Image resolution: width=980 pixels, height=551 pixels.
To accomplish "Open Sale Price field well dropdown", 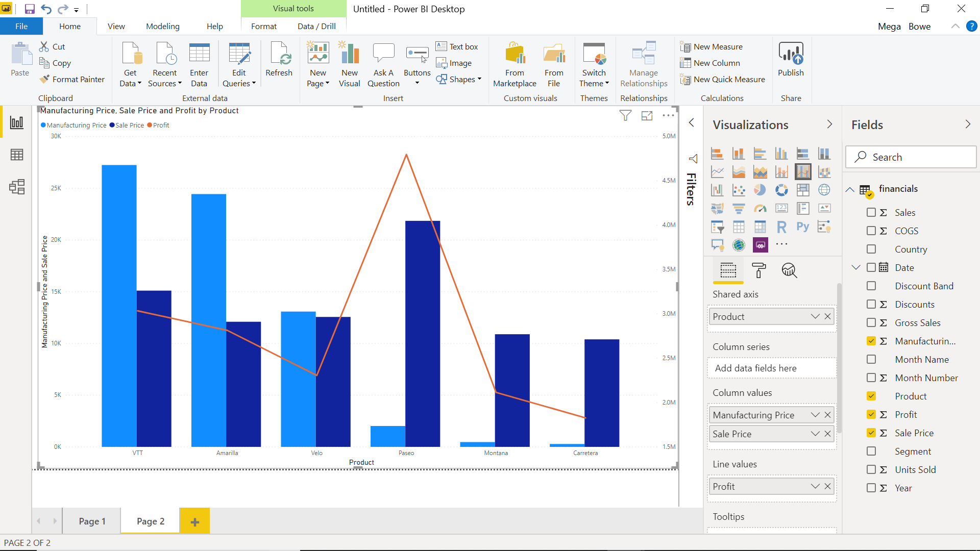I will [815, 434].
